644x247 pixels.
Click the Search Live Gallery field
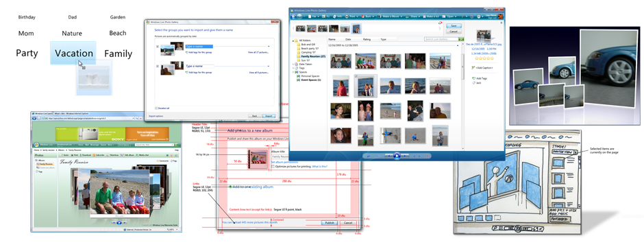(441, 40)
